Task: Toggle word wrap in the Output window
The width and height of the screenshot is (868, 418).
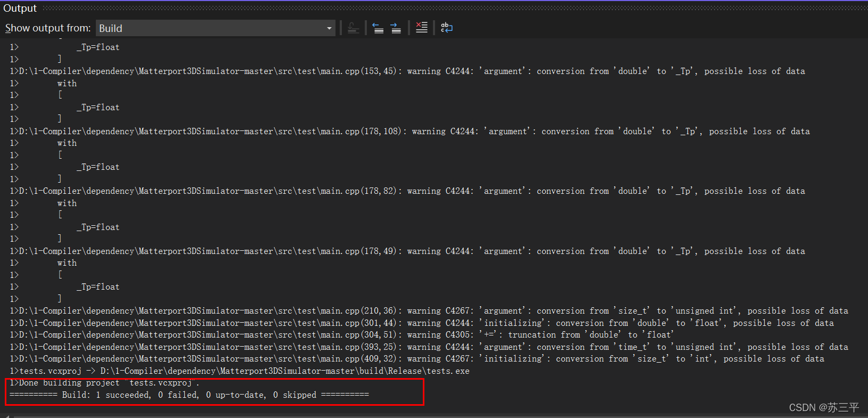Action: click(446, 28)
